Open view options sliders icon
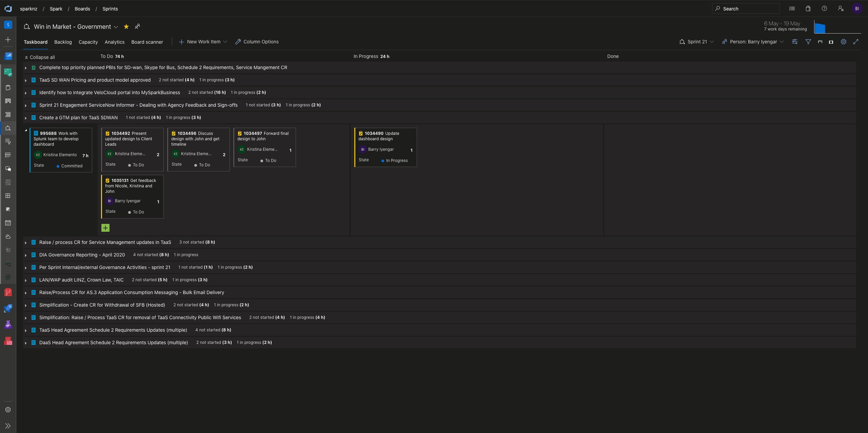 point(795,42)
